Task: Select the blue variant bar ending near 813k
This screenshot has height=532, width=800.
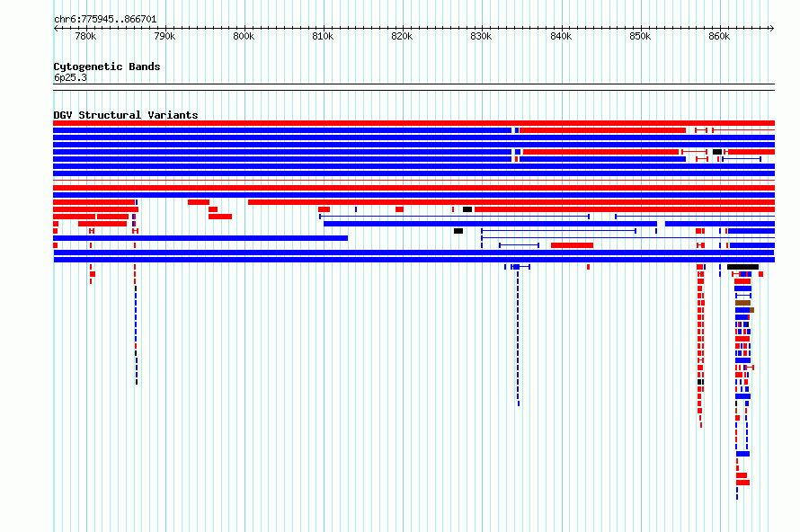Action: click(x=200, y=238)
